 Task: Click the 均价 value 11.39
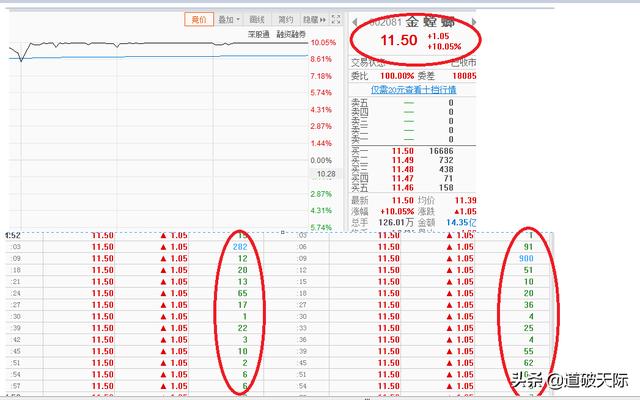[x=465, y=200]
